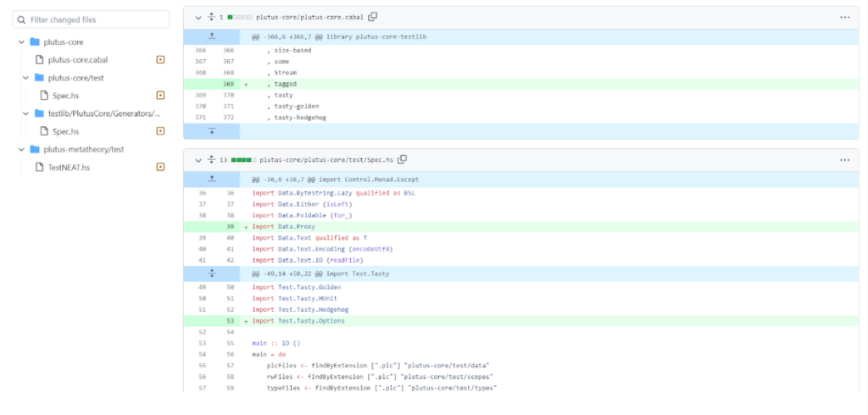Expand lines above the library plutus-core-testlib hunk

point(212,37)
